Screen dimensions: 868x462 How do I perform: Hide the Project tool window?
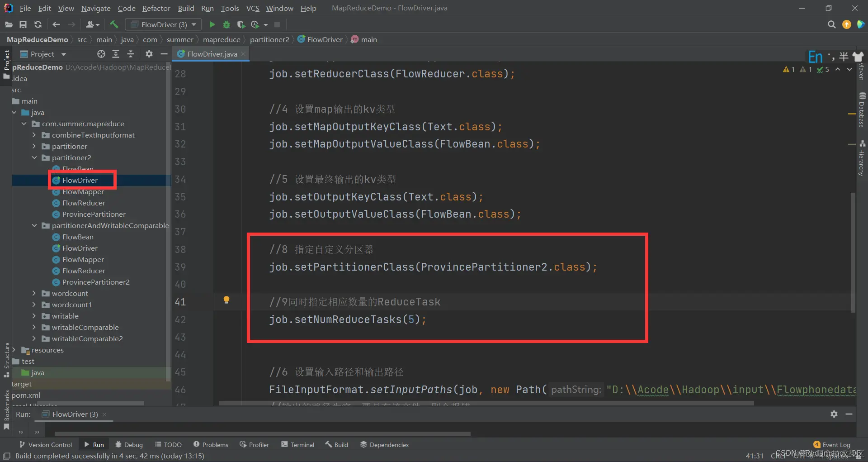(x=164, y=54)
